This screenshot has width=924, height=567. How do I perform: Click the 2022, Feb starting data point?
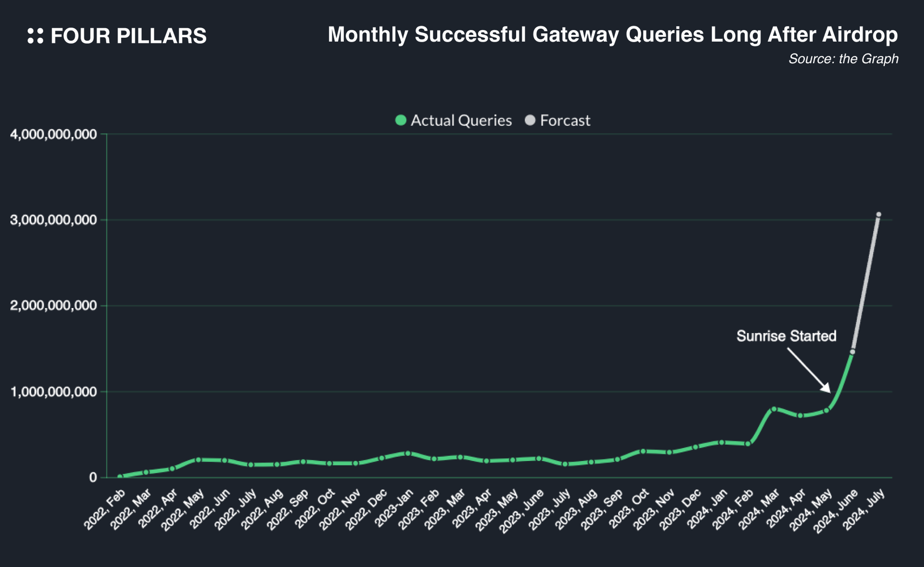point(120,477)
